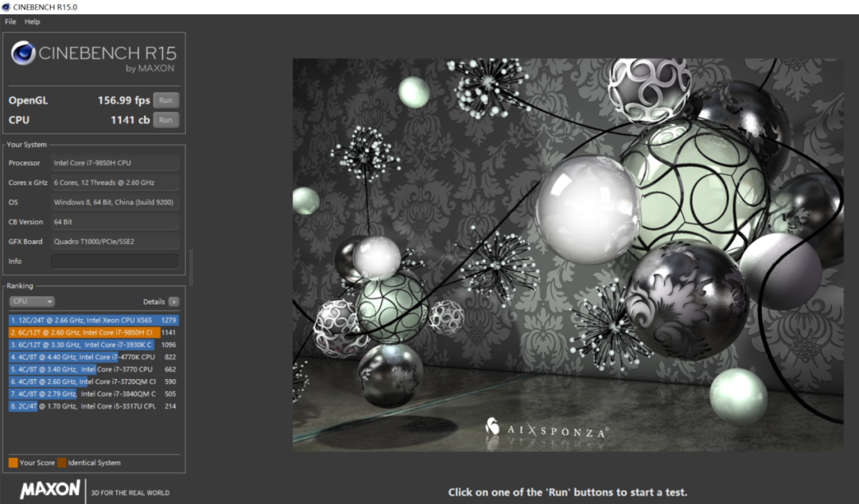Click the orange Your Score legend swatch
859x504 pixels.
tap(14, 463)
